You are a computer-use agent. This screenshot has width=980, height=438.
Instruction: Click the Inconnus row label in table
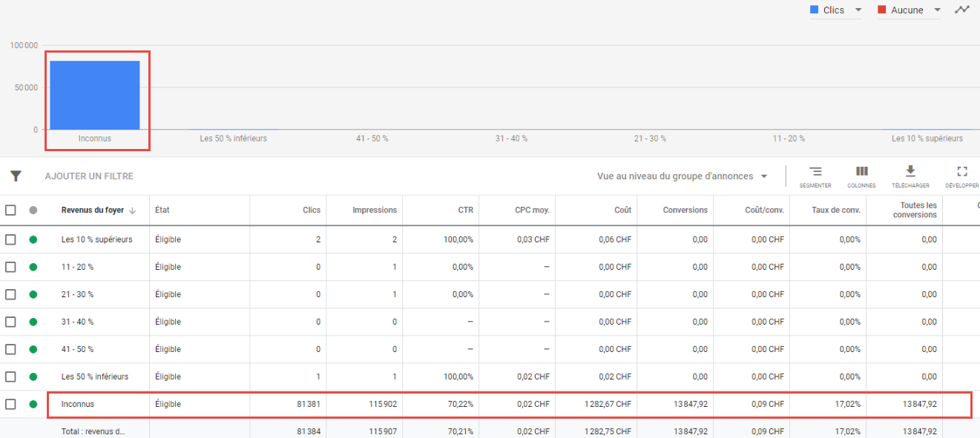coord(78,404)
